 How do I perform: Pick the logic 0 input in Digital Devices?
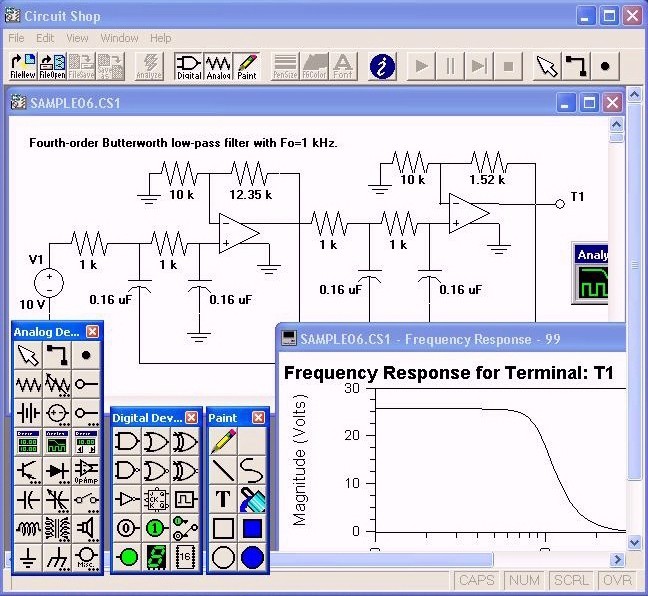tap(127, 528)
